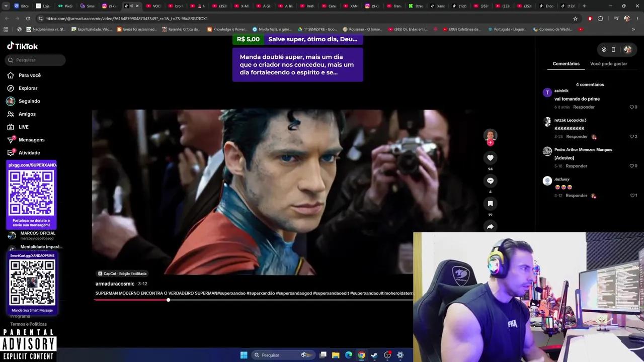Open OBS Studio from taskbar

click(x=387, y=355)
